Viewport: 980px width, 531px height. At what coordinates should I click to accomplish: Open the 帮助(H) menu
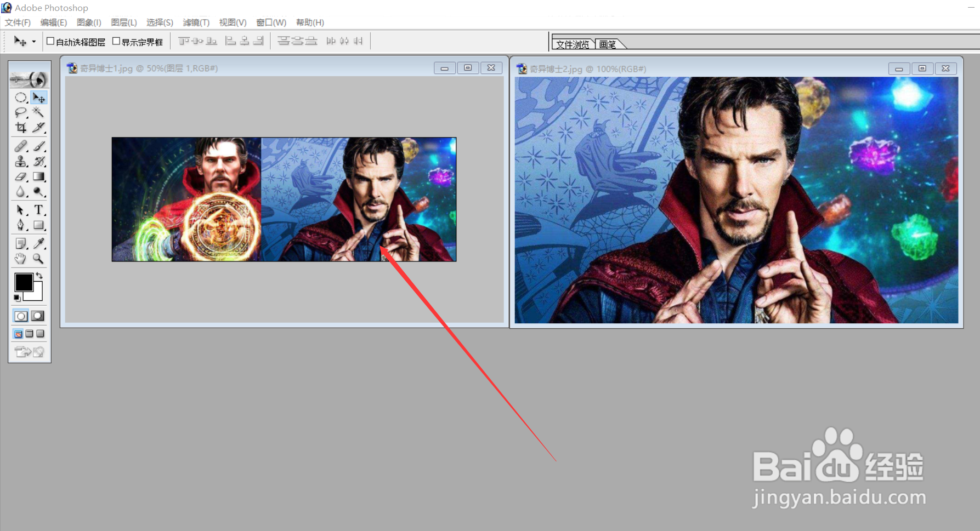tap(310, 22)
